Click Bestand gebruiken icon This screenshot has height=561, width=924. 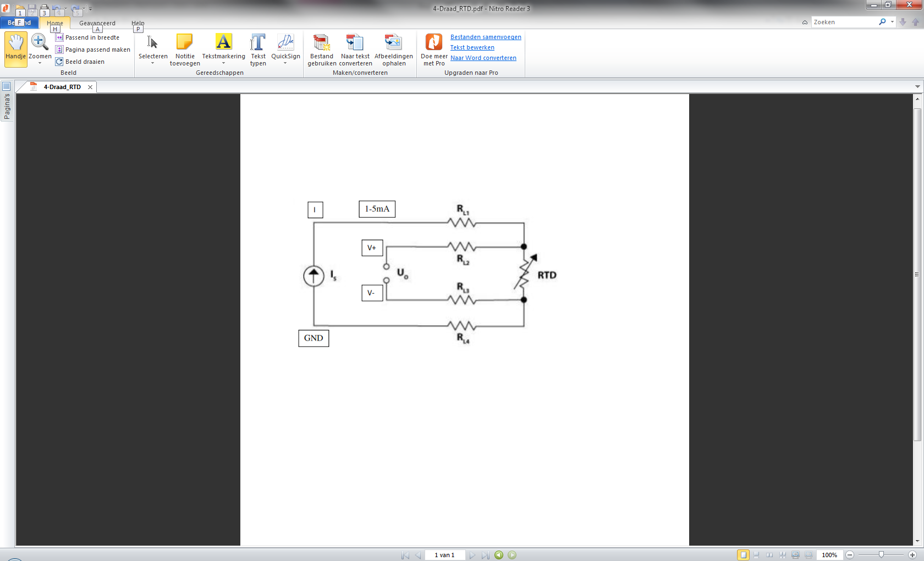pyautogui.click(x=322, y=43)
